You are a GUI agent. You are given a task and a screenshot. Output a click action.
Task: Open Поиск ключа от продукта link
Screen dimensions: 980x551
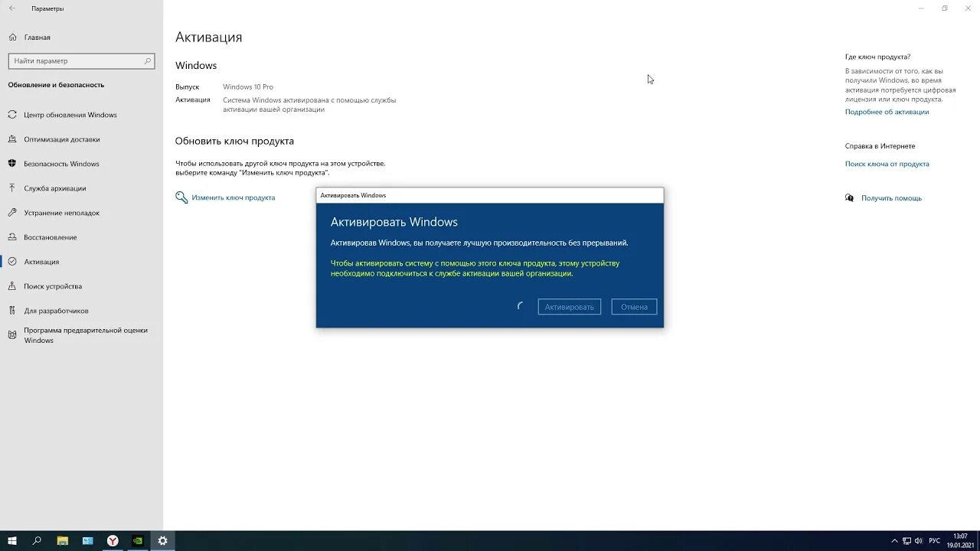pos(887,164)
